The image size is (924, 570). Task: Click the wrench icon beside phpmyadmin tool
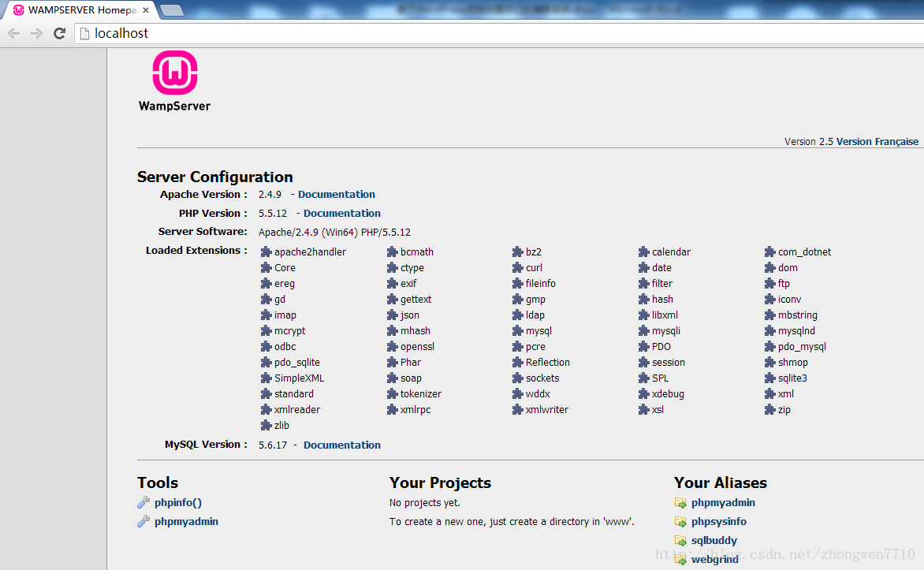[x=143, y=521]
